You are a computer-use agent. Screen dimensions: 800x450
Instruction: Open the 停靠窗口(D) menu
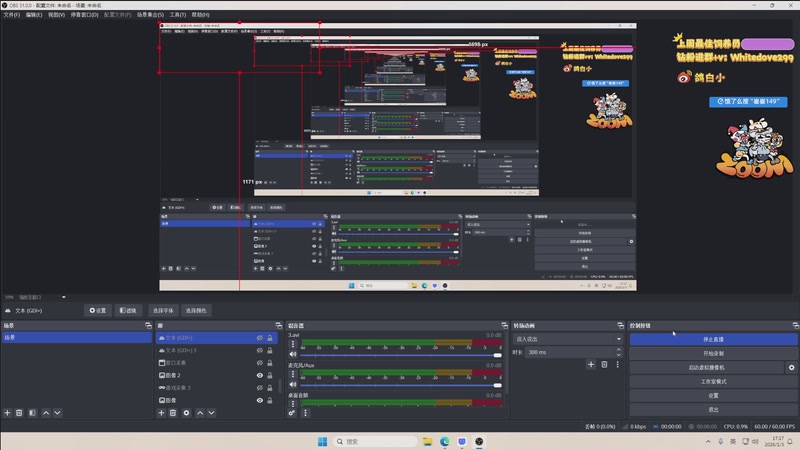84,15
